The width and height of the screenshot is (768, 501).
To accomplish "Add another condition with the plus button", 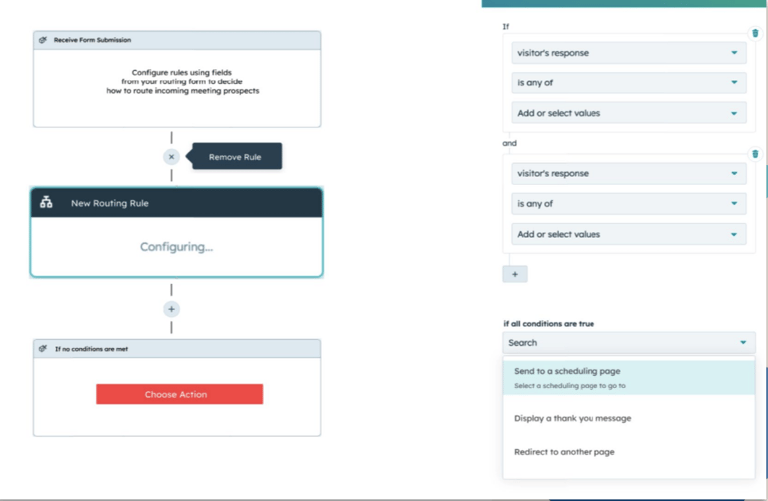I will point(515,274).
